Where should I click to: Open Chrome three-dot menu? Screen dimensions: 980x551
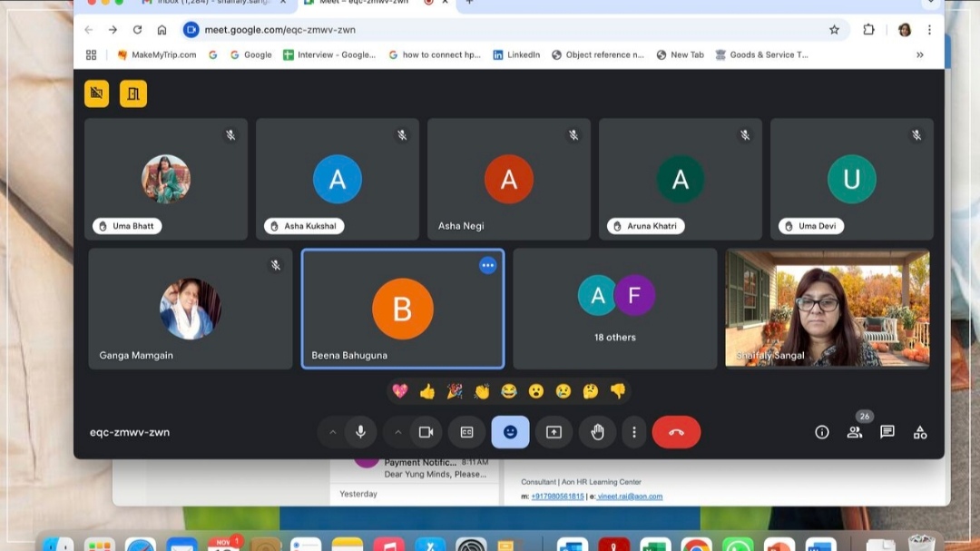click(x=929, y=29)
